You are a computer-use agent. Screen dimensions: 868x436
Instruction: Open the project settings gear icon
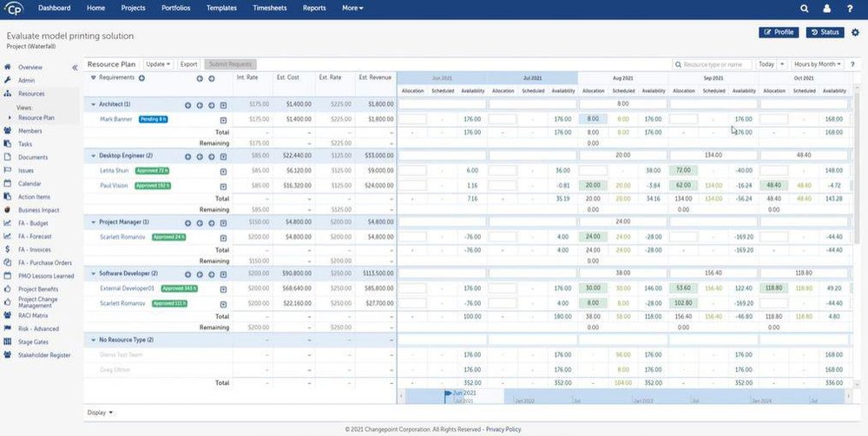[x=856, y=32]
